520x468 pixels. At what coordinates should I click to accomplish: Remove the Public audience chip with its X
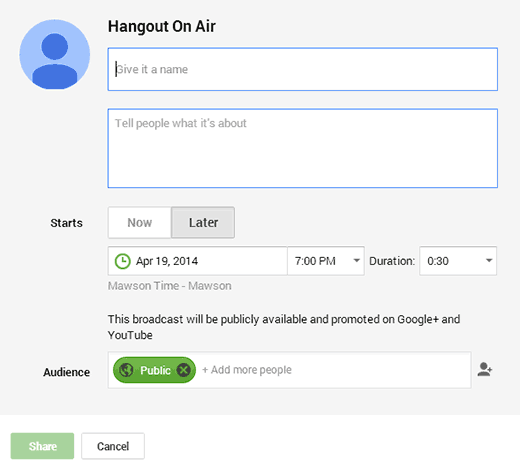pyautogui.click(x=184, y=370)
